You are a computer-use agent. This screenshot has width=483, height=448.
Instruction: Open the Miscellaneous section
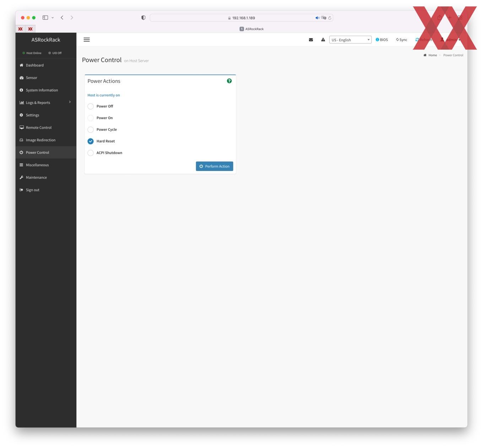46,165
